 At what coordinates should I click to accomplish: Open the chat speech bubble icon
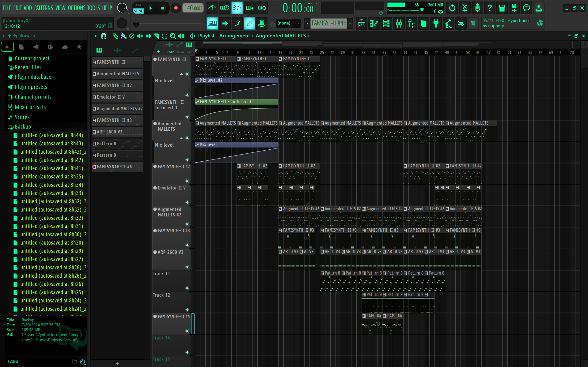coord(527,8)
